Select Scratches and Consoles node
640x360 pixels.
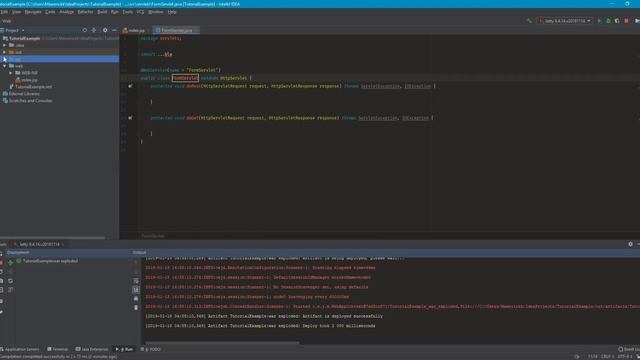[27, 101]
